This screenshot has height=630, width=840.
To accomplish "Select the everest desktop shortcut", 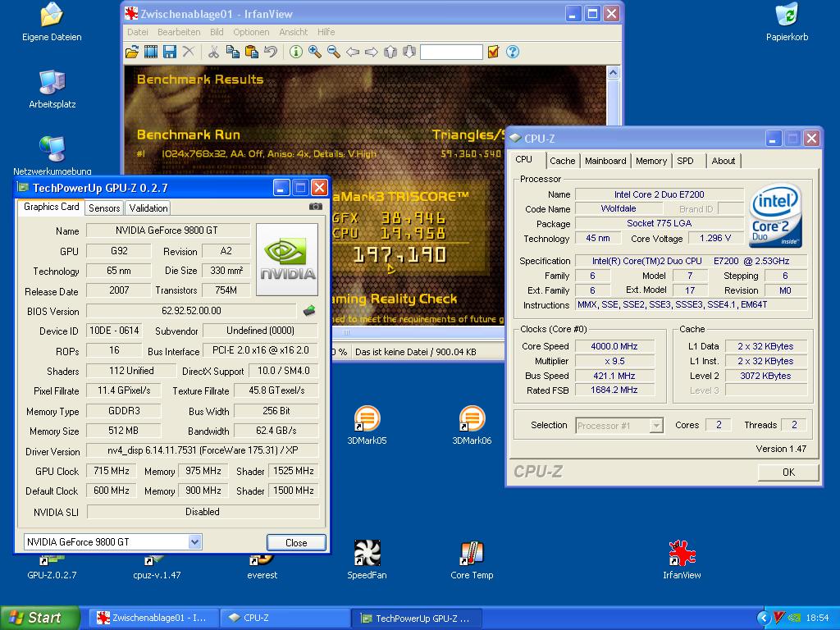I will (262, 569).
